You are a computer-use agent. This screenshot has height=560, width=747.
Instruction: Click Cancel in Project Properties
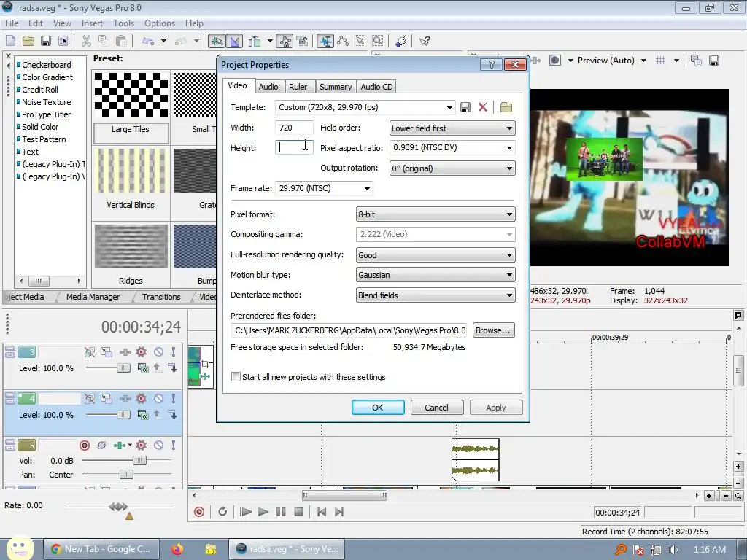pyautogui.click(x=436, y=408)
